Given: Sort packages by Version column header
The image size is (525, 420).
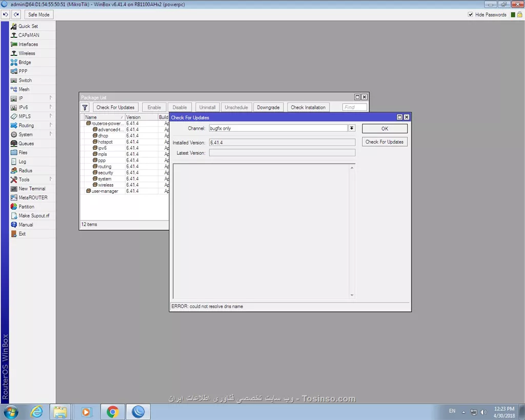Looking at the screenshot, I should coord(142,117).
